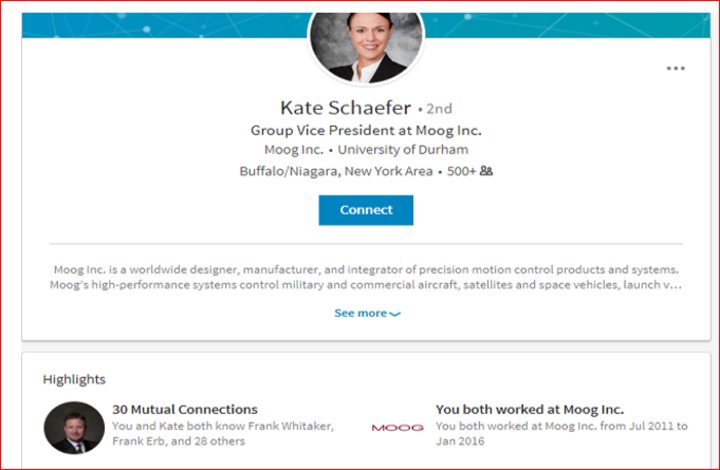720x470 pixels.
Task: Click the name Kate Schaefer
Action: (345, 108)
